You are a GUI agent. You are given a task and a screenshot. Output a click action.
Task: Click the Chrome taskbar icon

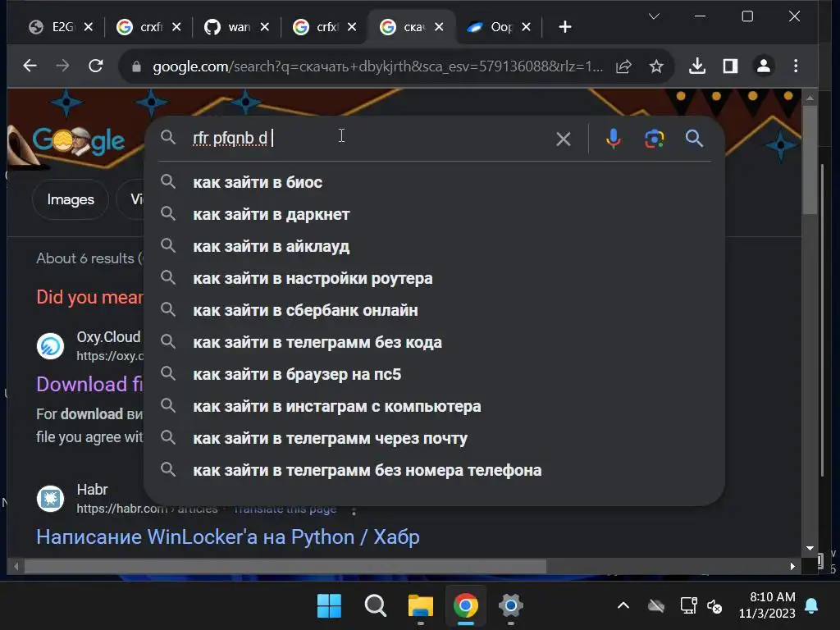466,606
